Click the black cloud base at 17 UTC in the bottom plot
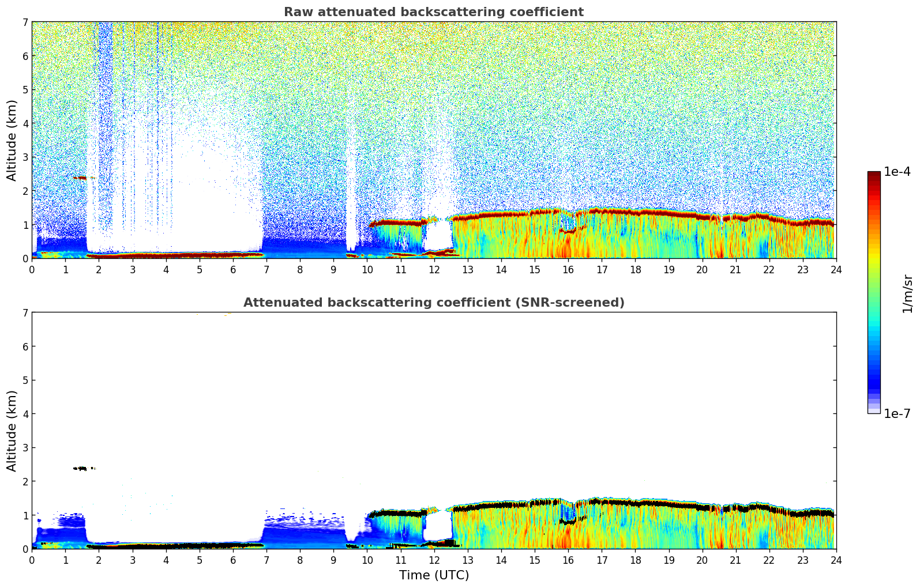Viewport: 920px width, 588px height. (x=602, y=501)
